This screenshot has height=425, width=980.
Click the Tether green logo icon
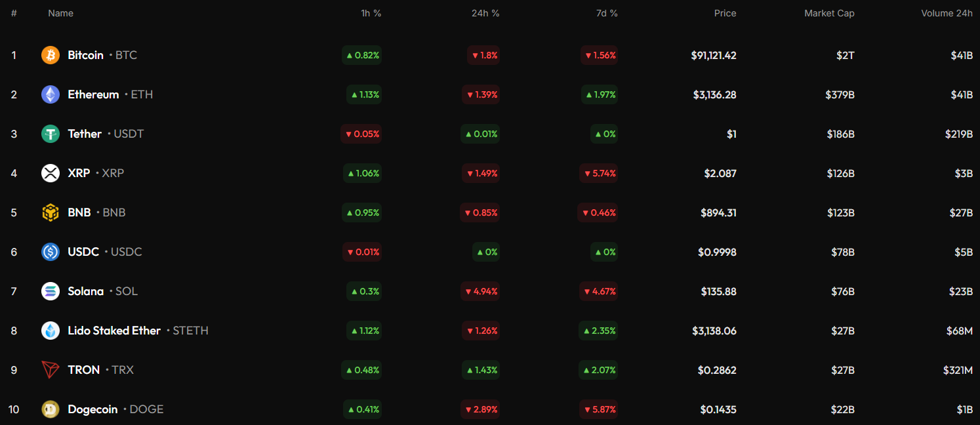[x=51, y=134]
